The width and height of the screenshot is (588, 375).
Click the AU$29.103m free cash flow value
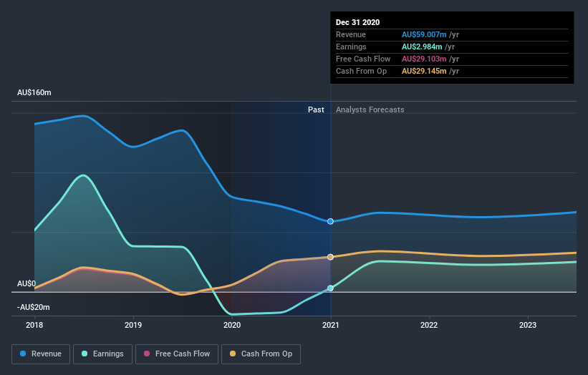tap(424, 59)
